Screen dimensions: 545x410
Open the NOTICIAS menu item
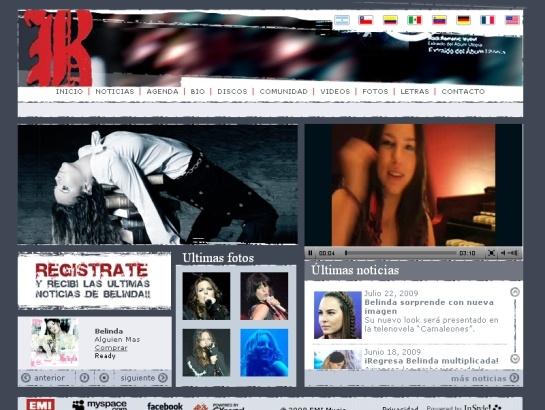point(115,91)
